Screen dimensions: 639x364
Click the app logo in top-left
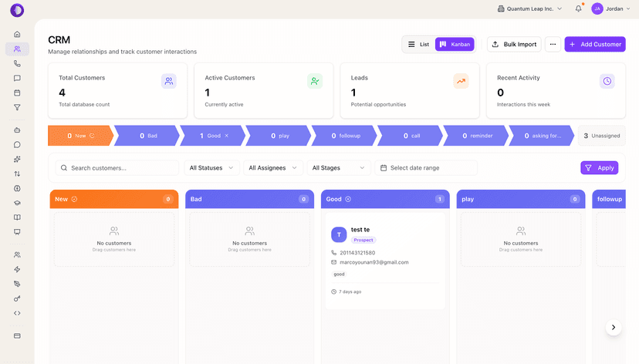coord(17,10)
